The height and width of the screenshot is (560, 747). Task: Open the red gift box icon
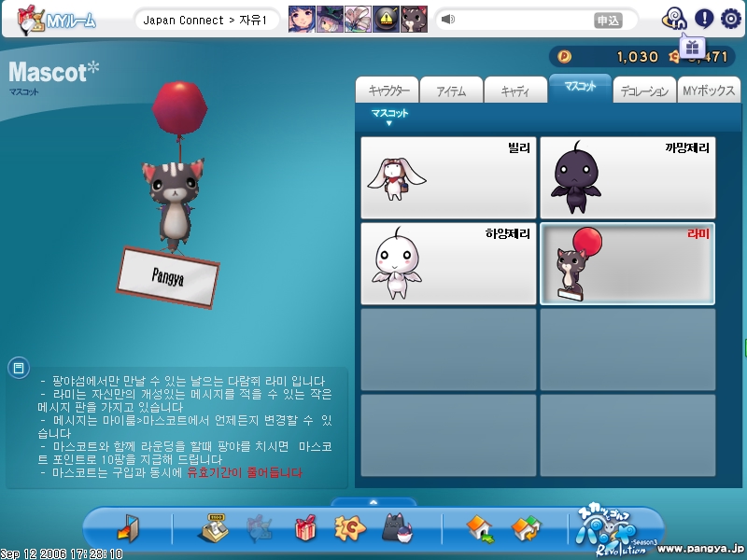(x=305, y=529)
